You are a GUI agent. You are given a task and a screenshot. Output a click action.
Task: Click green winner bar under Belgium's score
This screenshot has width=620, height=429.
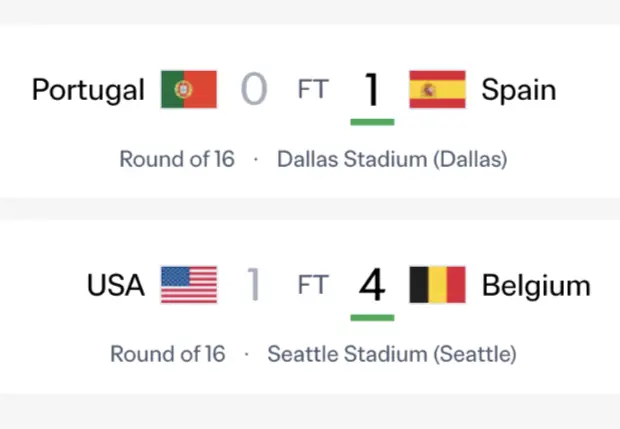coord(372,317)
